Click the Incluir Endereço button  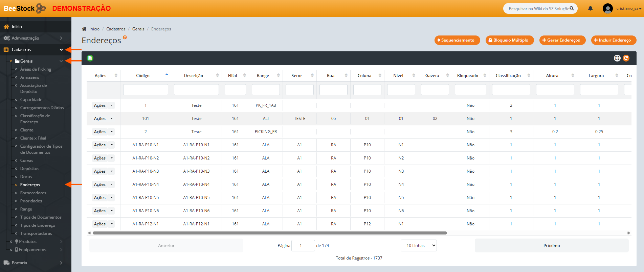pyautogui.click(x=614, y=40)
